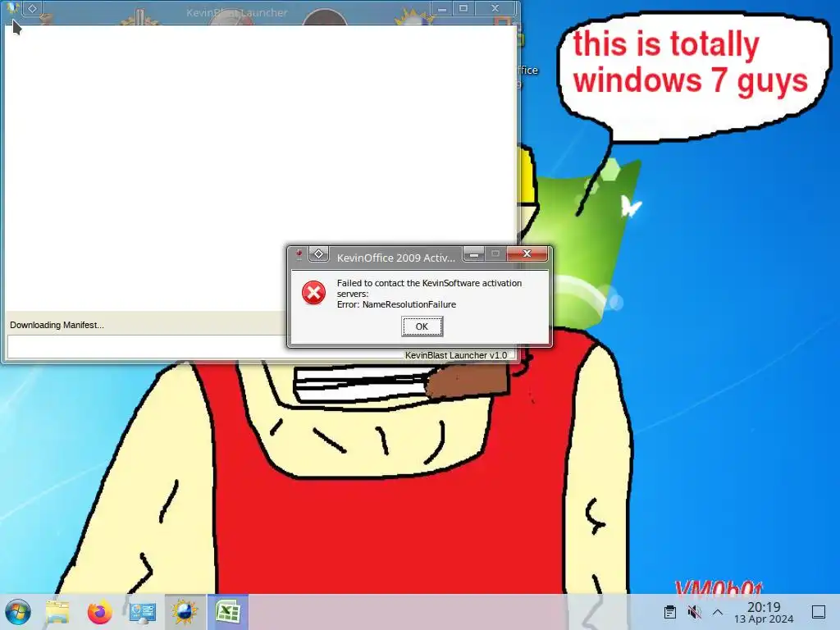840x630 pixels.
Task: Switch to the KevinBlast Launcher taskbar entry
Action: 185,612
